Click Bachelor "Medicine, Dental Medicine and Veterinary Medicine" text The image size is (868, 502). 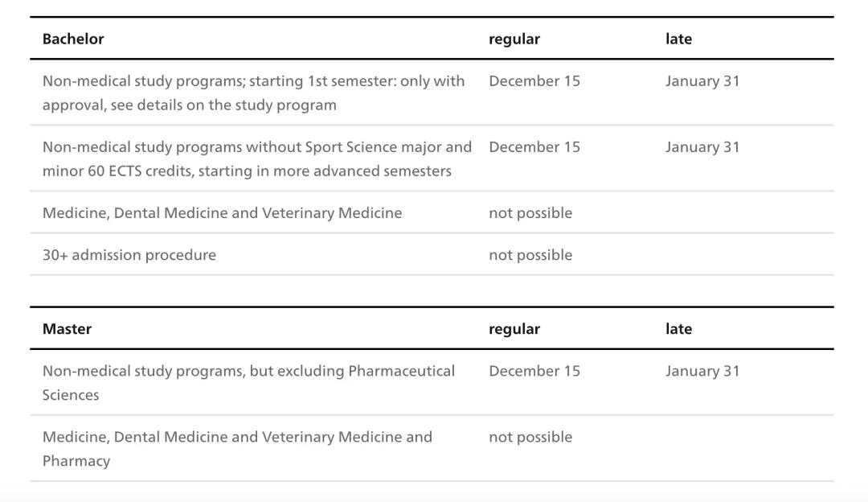point(222,212)
